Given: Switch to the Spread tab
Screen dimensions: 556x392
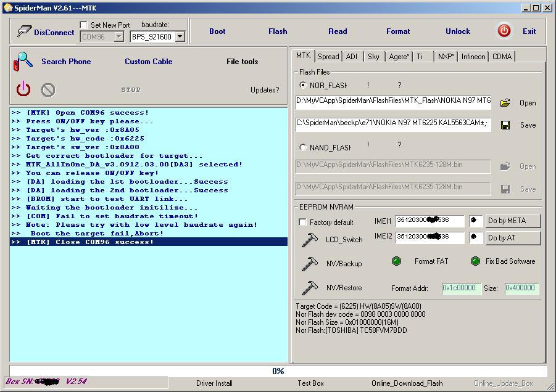Looking at the screenshot, I should coord(328,57).
